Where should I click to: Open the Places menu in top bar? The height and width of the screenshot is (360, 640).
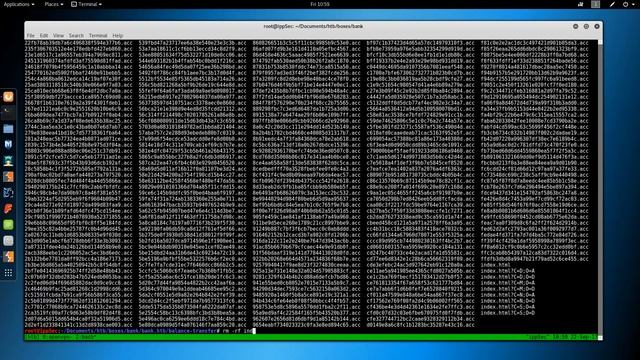[x=54, y=4]
